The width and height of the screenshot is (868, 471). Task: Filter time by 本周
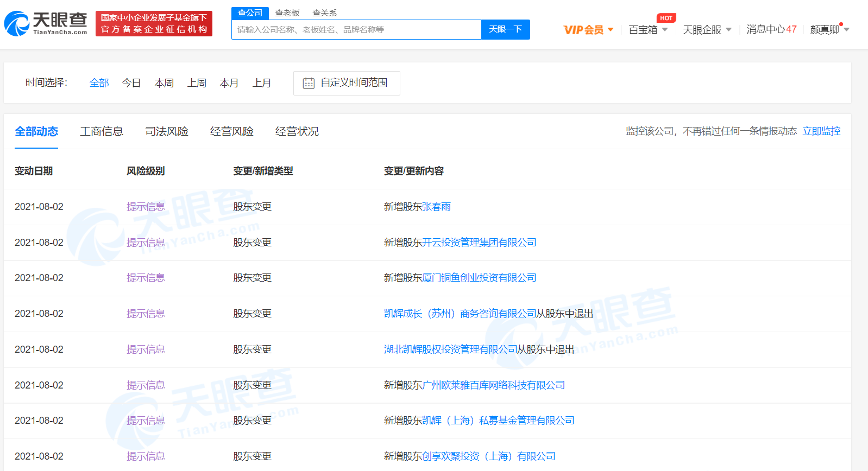pos(164,83)
